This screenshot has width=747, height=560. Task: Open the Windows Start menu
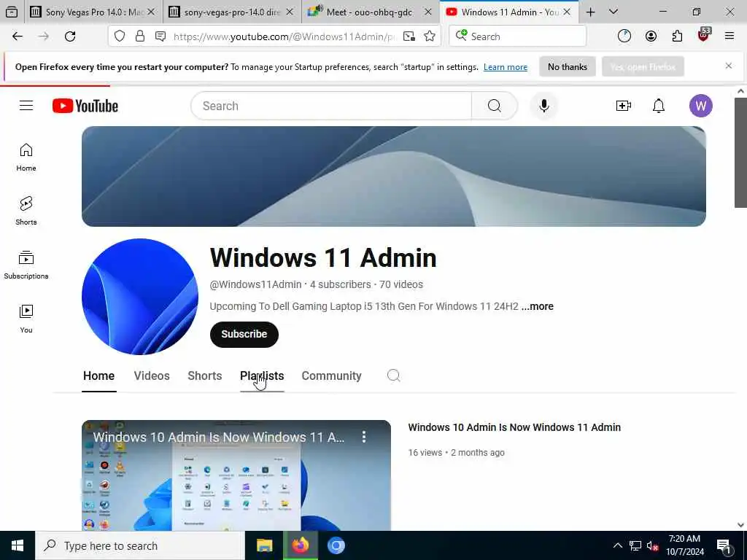point(18,545)
